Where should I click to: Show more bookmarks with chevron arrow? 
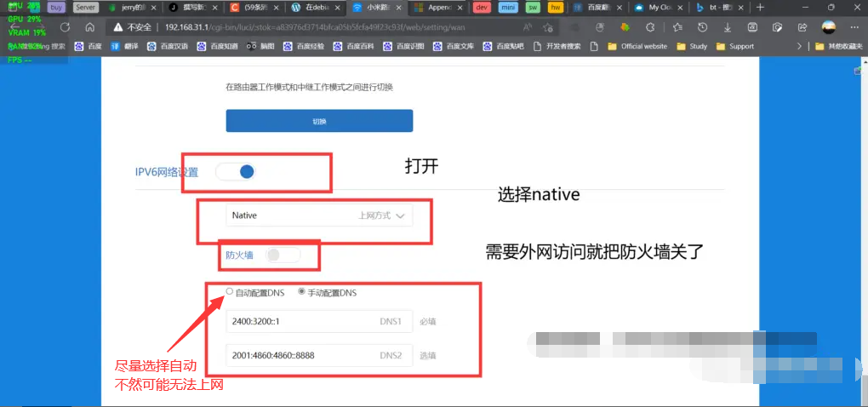pos(799,47)
